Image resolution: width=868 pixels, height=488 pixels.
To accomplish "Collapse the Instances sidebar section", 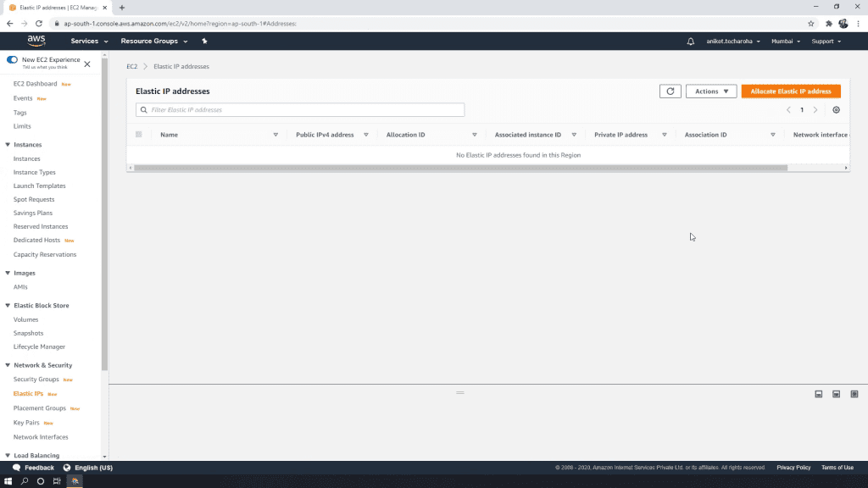I will [x=8, y=144].
